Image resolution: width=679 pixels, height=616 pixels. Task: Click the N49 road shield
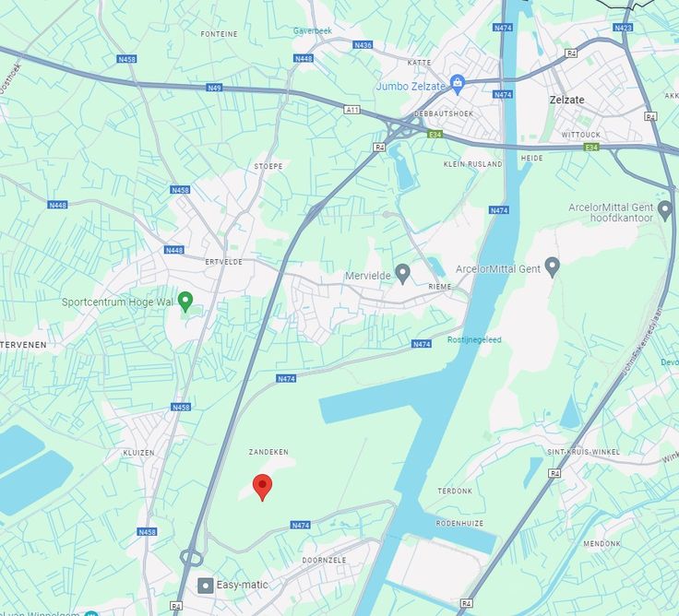click(214, 88)
